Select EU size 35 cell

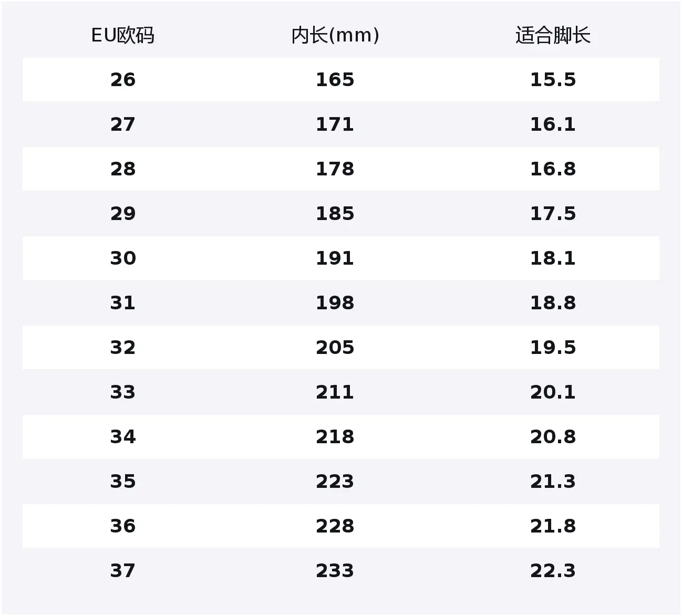click(123, 482)
